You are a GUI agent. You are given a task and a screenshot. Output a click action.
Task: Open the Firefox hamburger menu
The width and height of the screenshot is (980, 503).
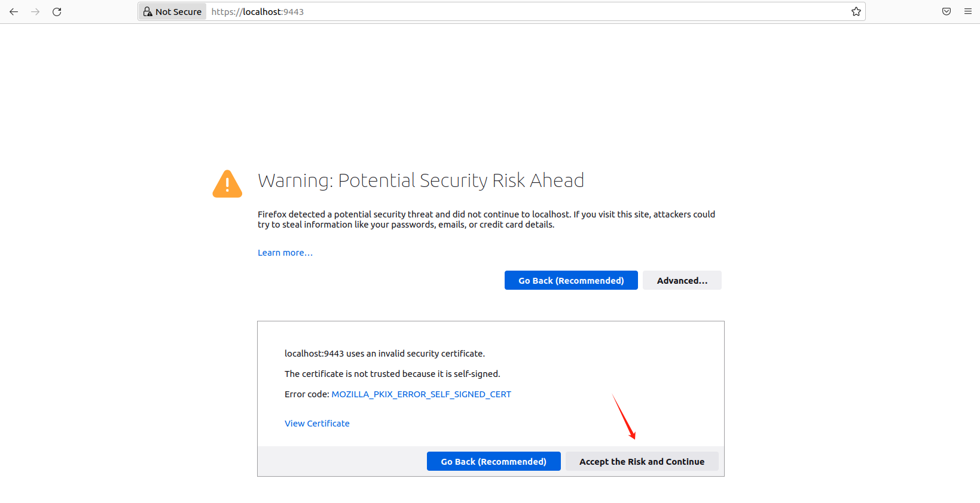tap(968, 11)
